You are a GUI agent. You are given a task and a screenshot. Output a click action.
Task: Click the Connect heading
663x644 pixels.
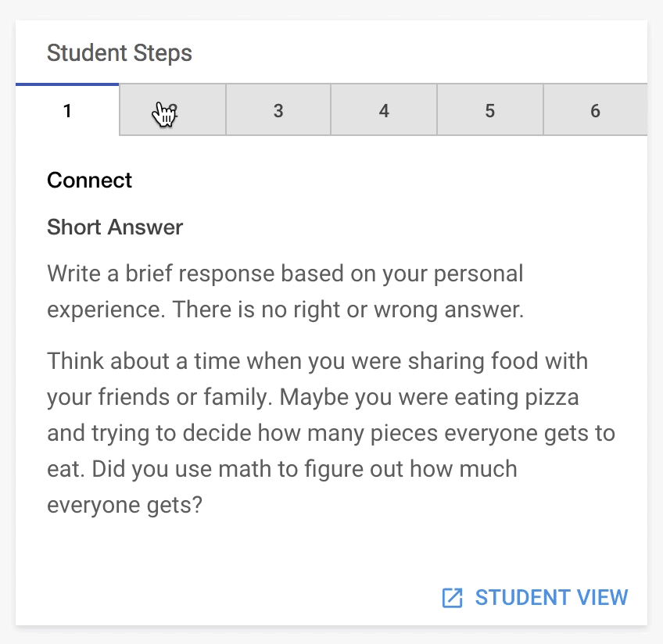(89, 181)
